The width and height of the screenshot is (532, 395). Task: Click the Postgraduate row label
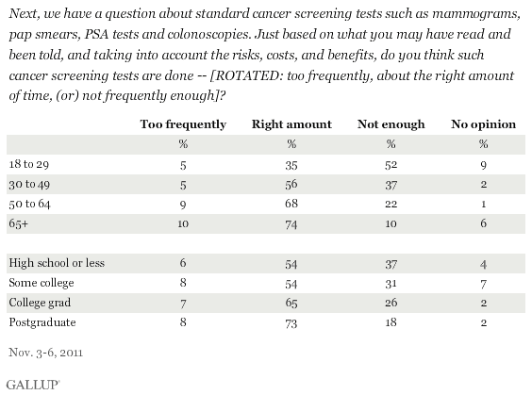click(42, 322)
